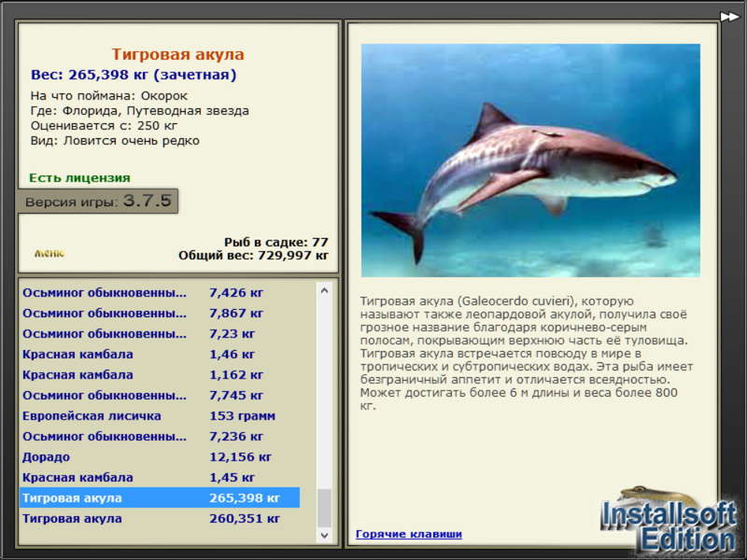Screen dimensions: 747x560
Task: Click the Версия игры 3.7.5 badge
Action: coord(98,201)
